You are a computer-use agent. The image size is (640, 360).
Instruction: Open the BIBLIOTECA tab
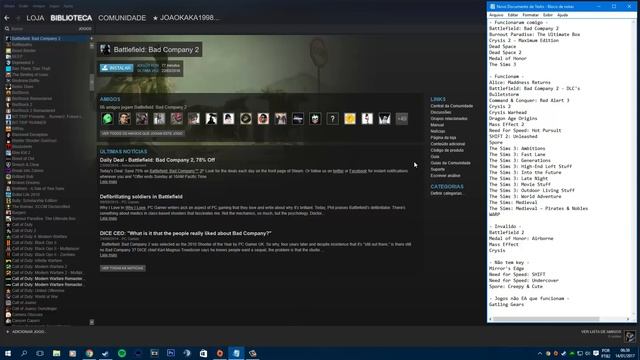tap(71, 18)
